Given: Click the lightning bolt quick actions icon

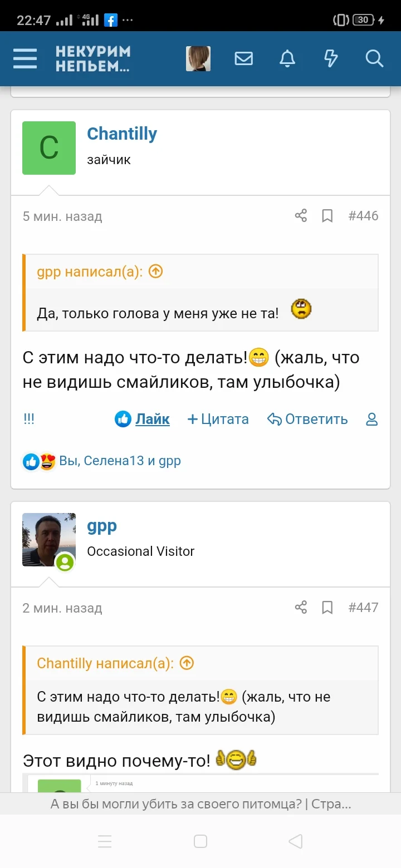Looking at the screenshot, I should [331, 59].
